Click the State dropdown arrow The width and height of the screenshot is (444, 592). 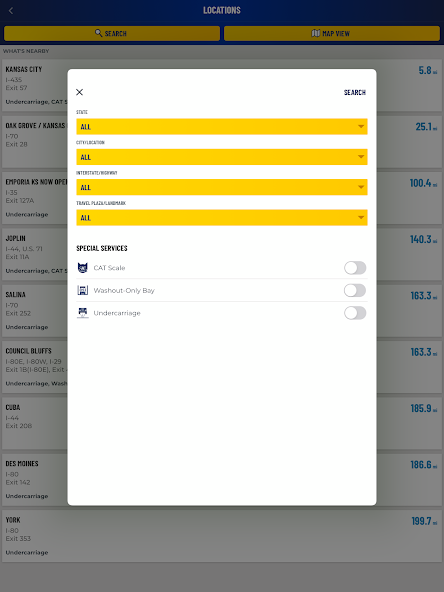coord(361,126)
